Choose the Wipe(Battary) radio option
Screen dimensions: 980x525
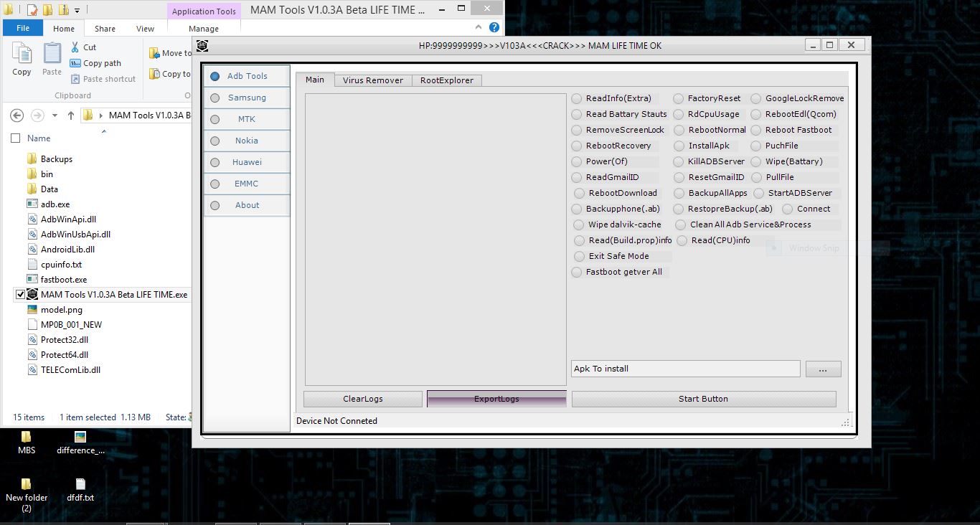click(x=756, y=161)
